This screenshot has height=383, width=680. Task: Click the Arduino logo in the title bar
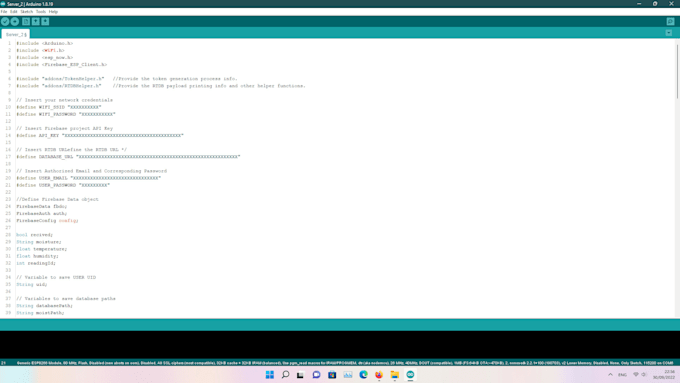pos(3,4)
